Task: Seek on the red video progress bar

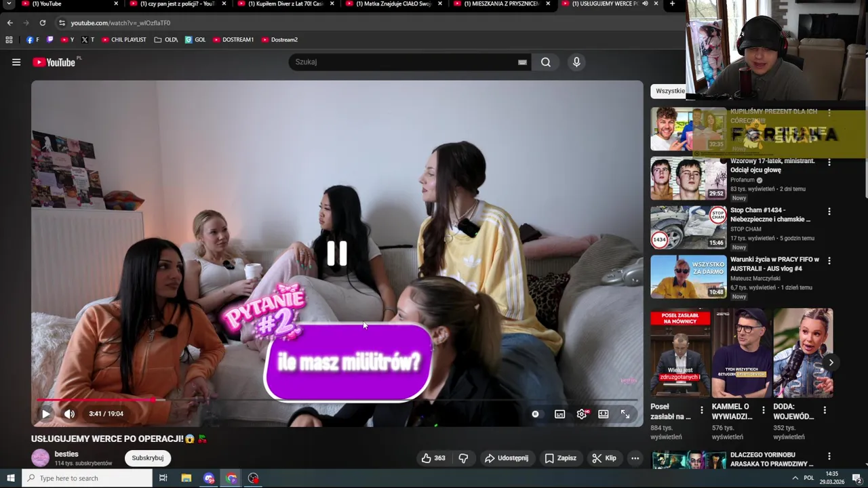Action: (x=337, y=400)
